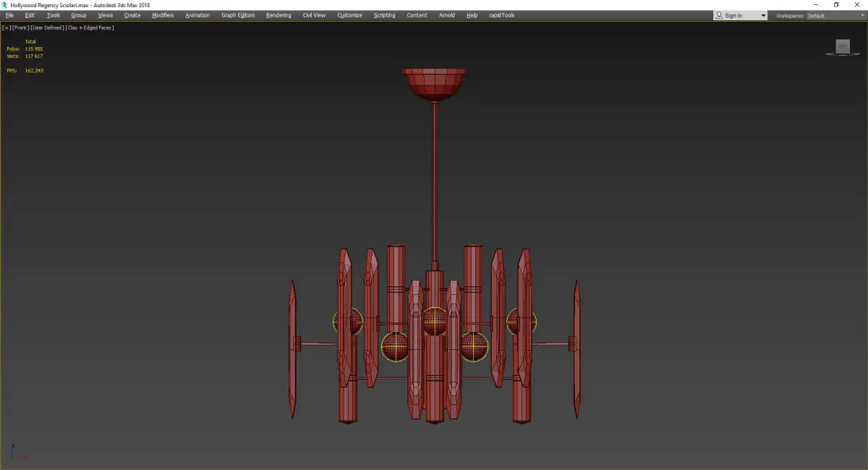Click the Polys count 115 955
This screenshot has height=470, width=868.
coord(34,48)
